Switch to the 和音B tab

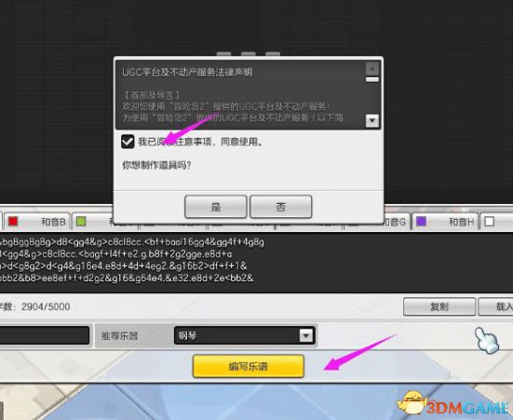[36, 222]
